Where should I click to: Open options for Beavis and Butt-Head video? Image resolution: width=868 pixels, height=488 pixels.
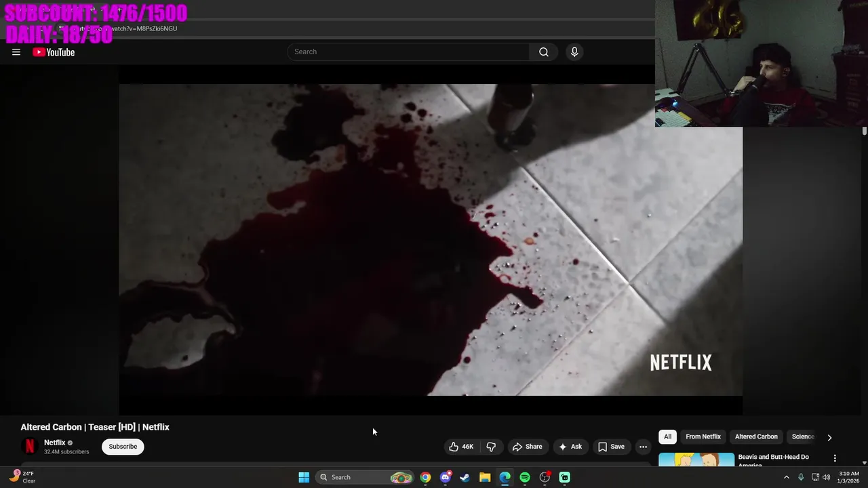click(835, 458)
